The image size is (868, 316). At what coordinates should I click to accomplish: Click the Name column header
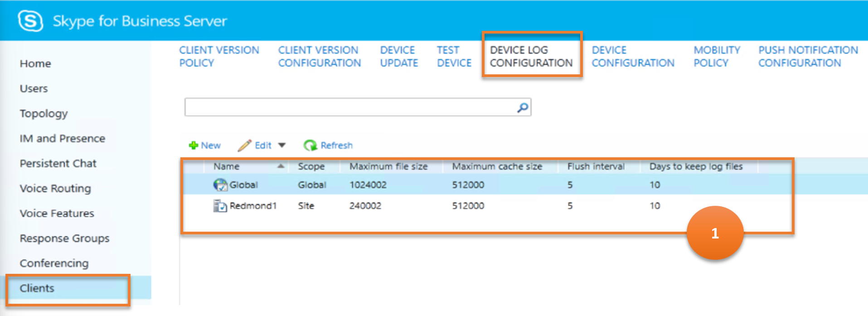point(227,166)
